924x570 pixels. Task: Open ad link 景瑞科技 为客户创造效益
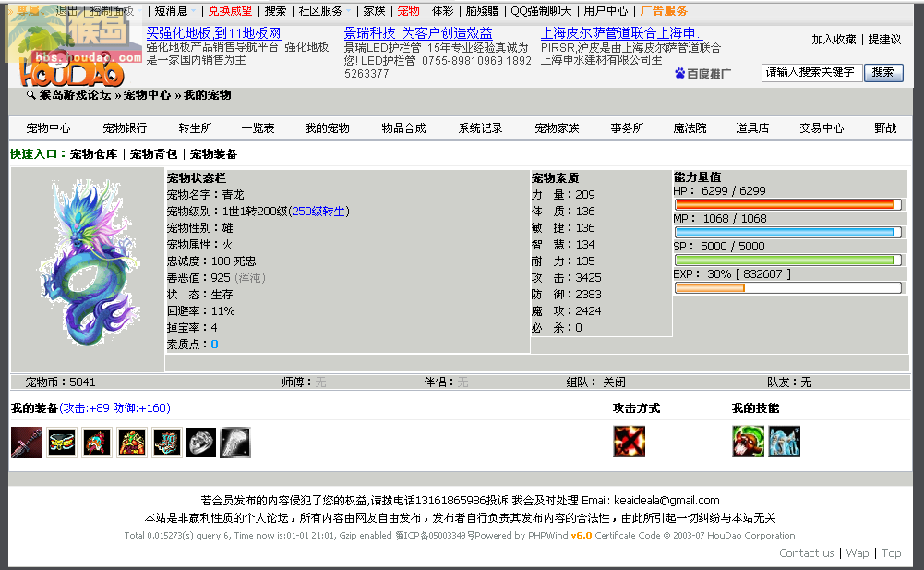click(418, 33)
